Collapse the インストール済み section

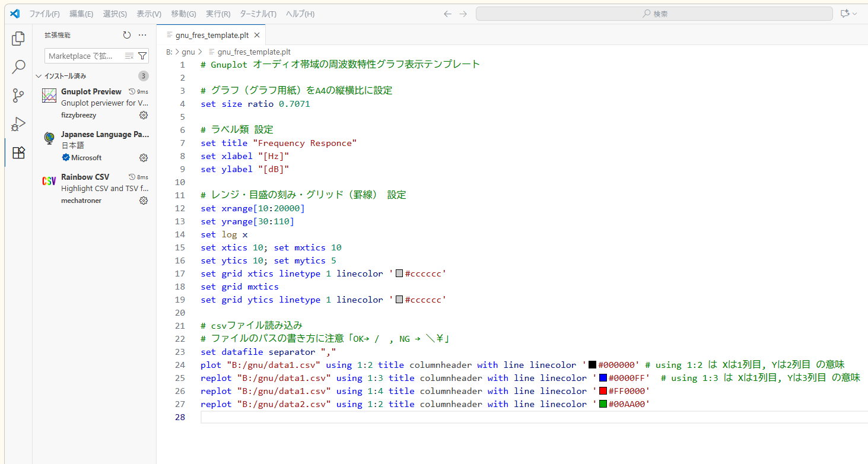(x=39, y=76)
